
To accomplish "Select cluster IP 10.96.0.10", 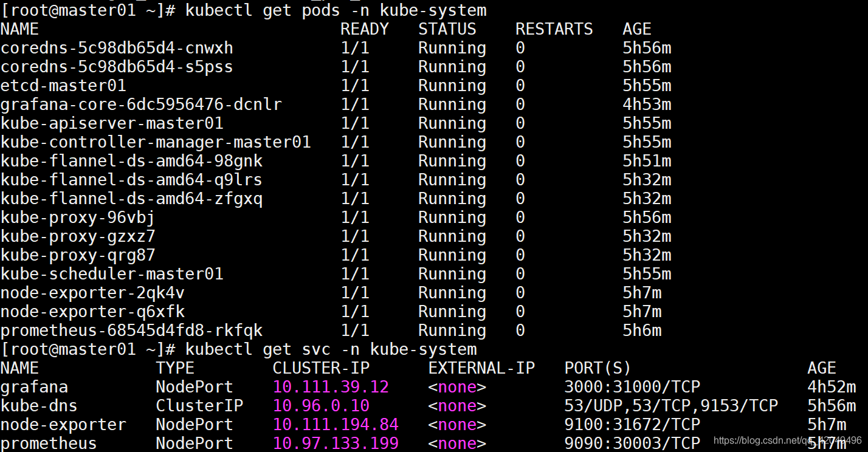I will pyautogui.click(x=321, y=406).
